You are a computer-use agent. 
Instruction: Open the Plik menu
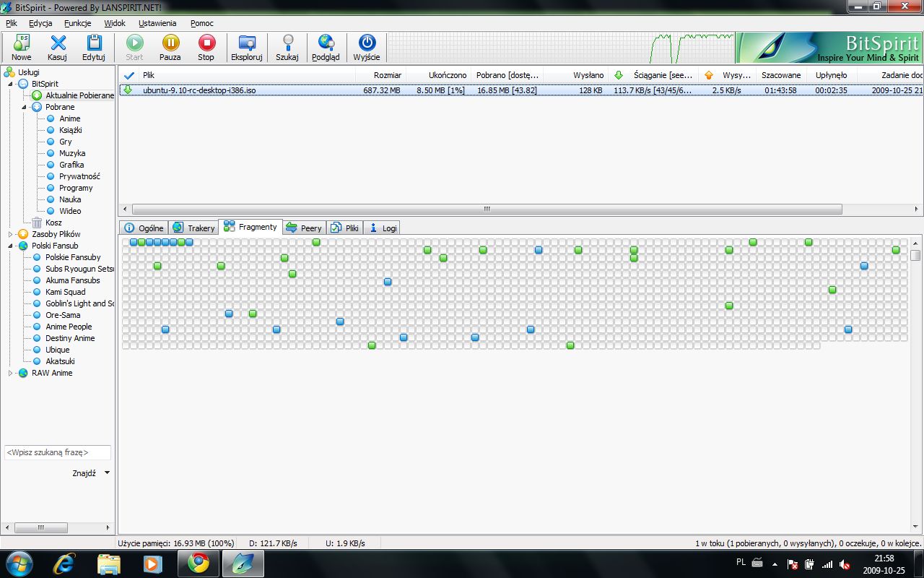pos(12,23)
